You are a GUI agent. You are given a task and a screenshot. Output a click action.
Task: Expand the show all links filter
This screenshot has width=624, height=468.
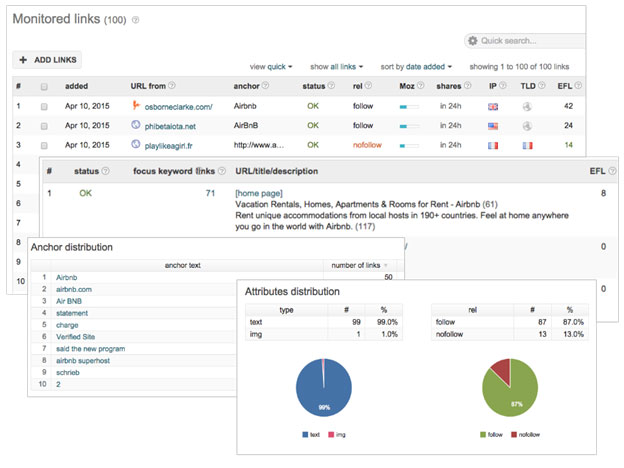[337, 66]
